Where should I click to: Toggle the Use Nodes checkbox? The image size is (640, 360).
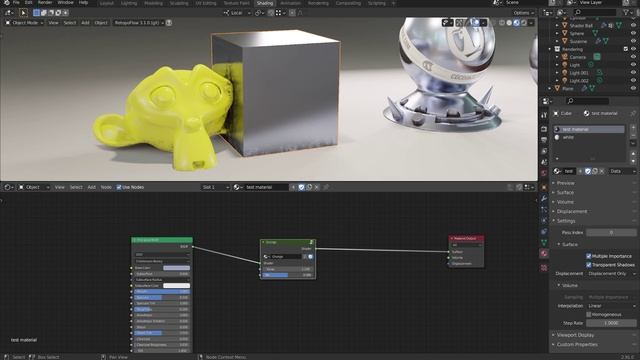(119, 187)
